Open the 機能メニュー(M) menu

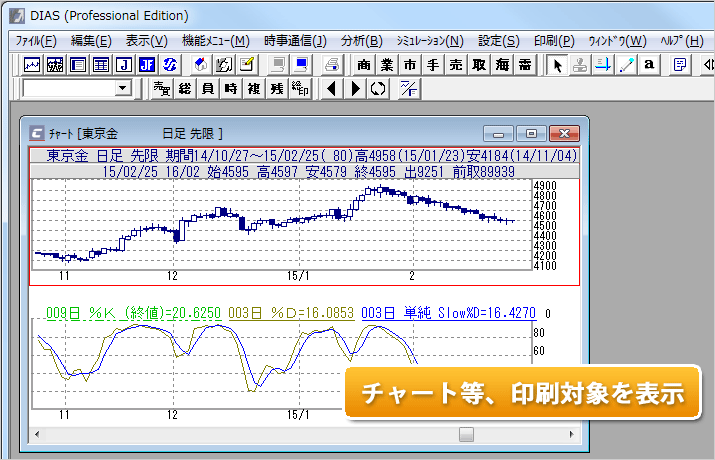pos(216,41)
